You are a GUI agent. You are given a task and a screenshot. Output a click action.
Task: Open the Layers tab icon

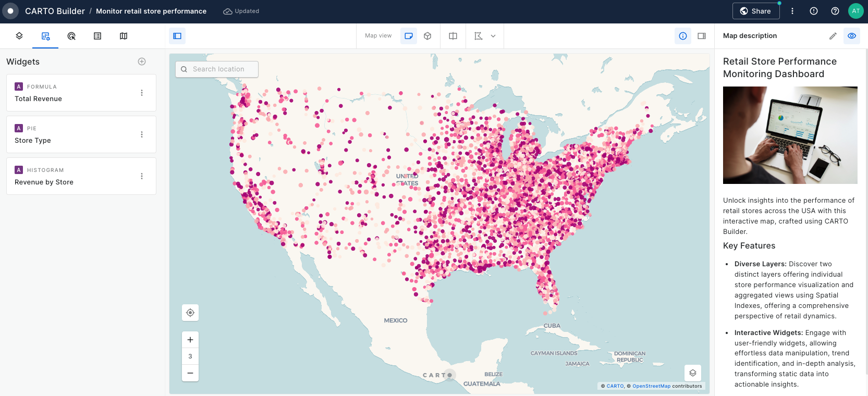click(x=19, y=36)
